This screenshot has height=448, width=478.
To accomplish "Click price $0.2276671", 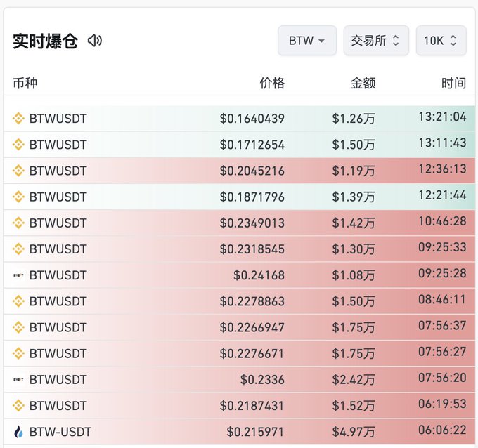I will coord(252,354).
